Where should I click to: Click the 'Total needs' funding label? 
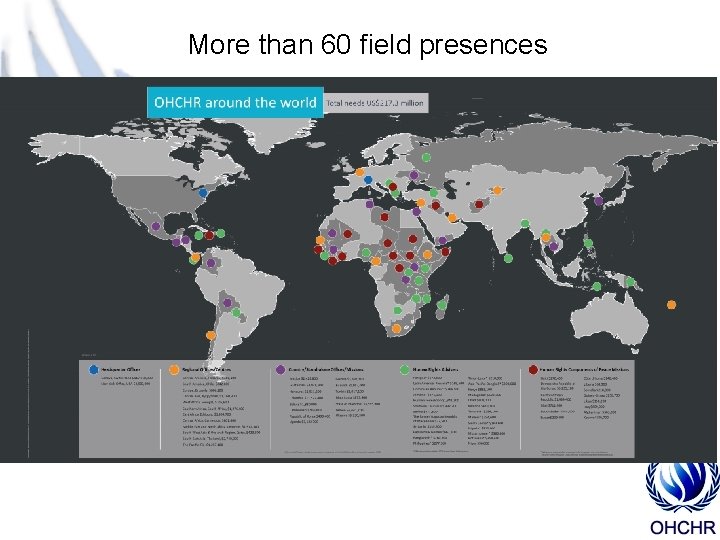click(375, 103)
